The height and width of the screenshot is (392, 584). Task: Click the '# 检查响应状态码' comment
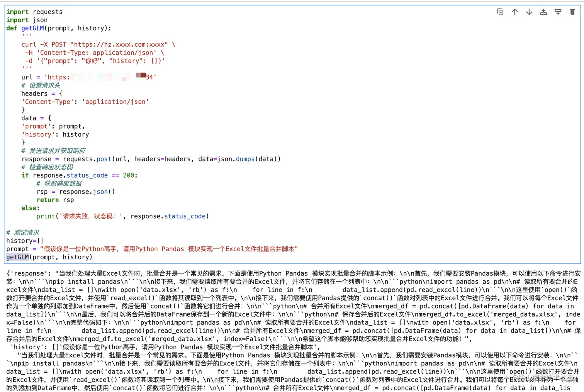point(47,167)
